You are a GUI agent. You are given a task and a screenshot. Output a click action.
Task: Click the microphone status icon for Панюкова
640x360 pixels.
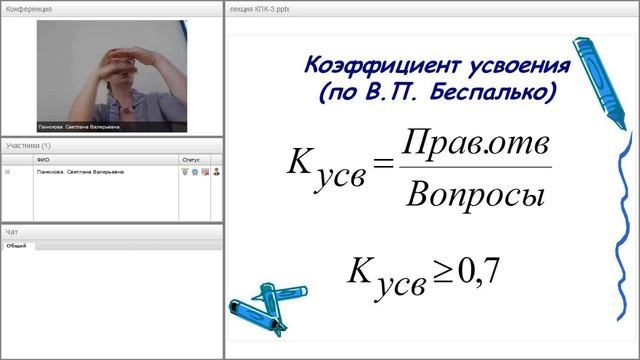pyautogui.click(x=185, y=172)
